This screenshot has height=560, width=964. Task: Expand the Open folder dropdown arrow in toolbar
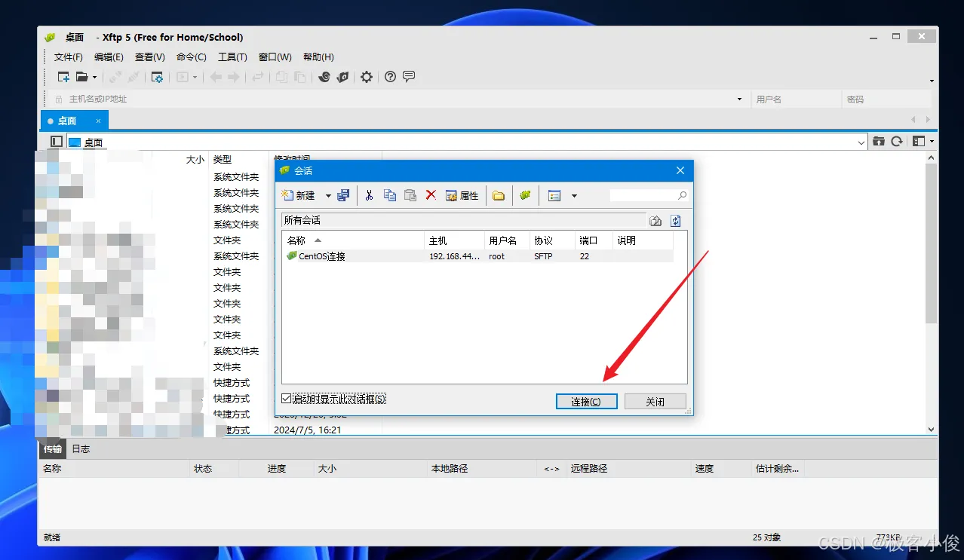pyautogui.click(x=94, y=77)
